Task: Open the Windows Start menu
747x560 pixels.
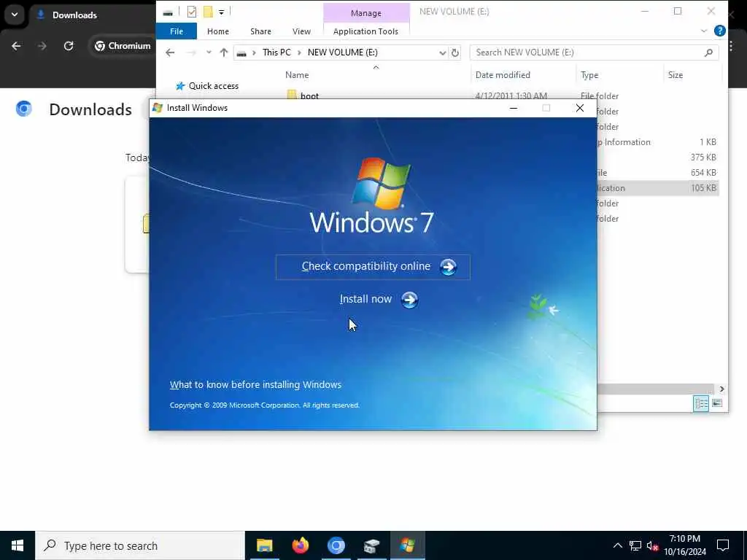Action: tap(18, 545)
